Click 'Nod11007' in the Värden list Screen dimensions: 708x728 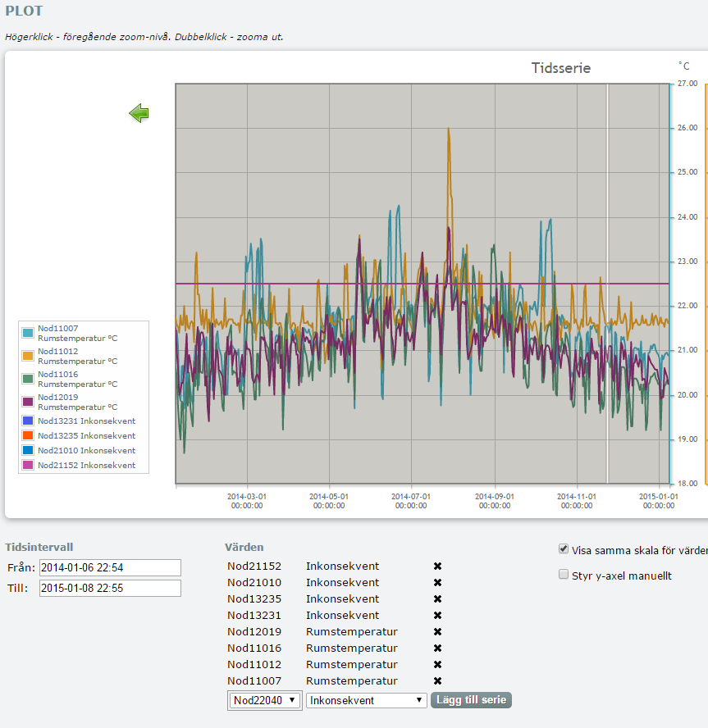point(254,680)
